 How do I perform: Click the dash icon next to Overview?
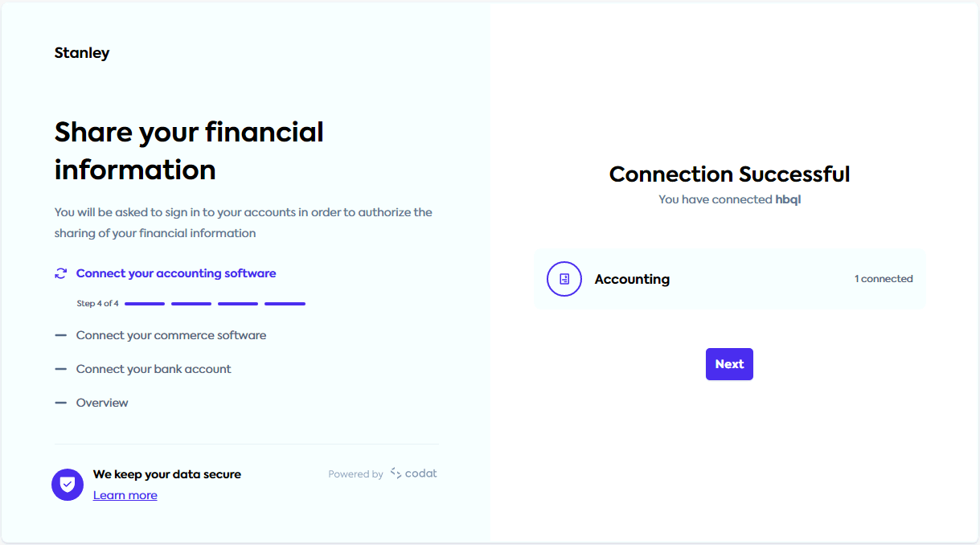[x=63, y=403]
